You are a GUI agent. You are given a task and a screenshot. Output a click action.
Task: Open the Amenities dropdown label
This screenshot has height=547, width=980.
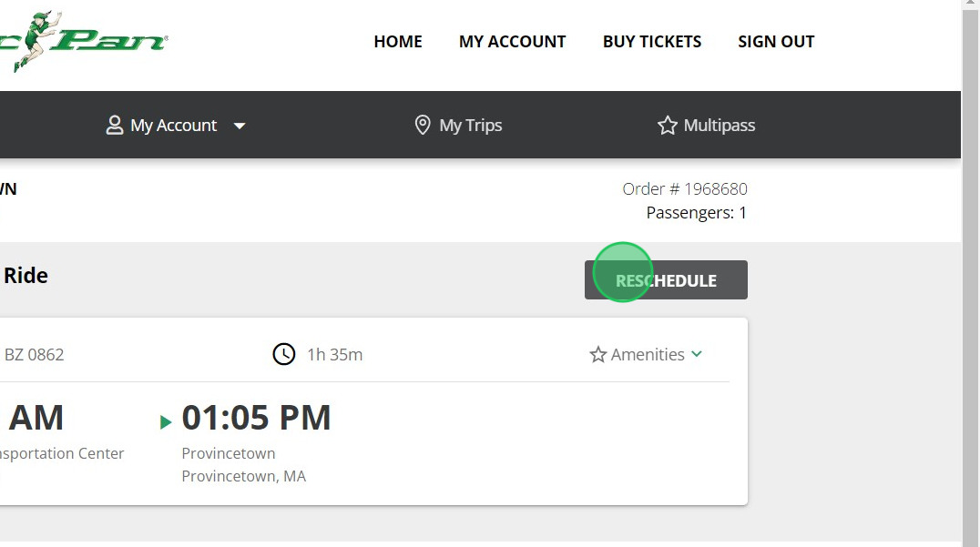pos(648,354)
